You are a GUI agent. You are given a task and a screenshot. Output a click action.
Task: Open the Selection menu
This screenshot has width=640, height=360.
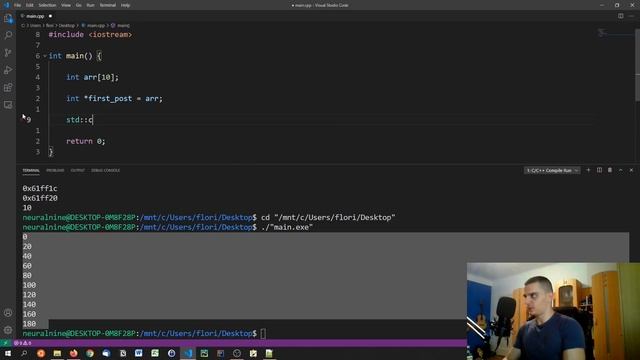point(47,5)
